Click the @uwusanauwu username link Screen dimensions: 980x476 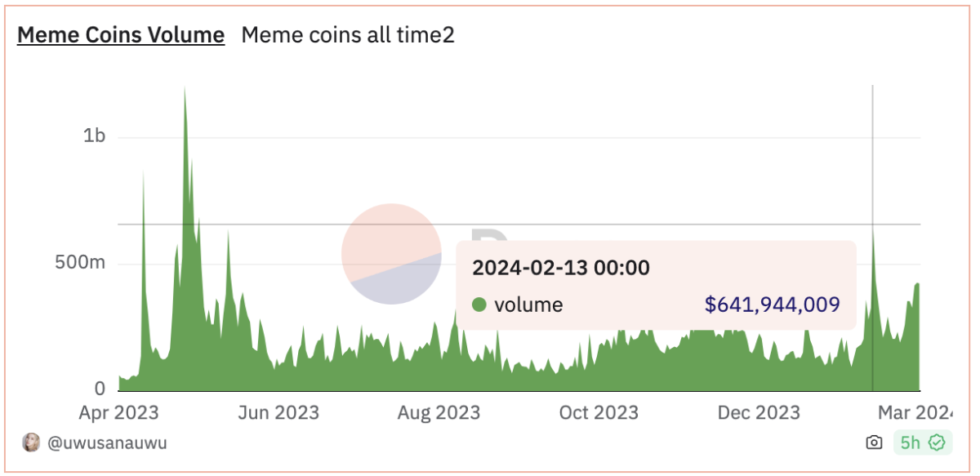tap(108, 443)
